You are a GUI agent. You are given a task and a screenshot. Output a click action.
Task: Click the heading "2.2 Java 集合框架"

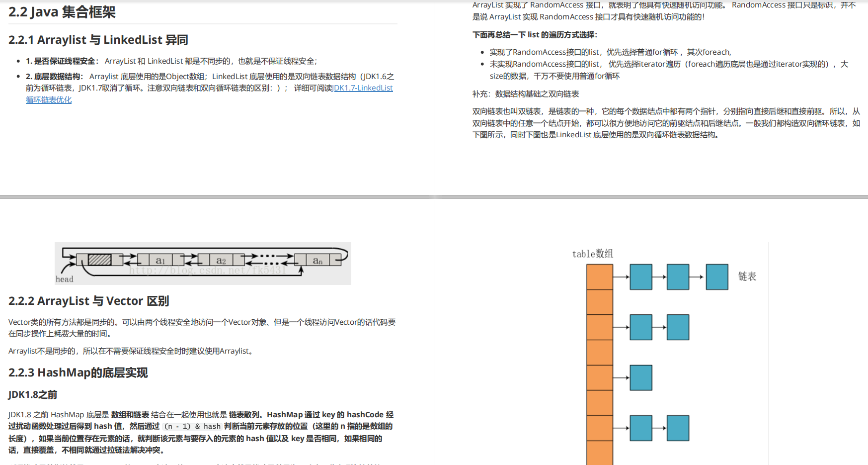point(62,11)
